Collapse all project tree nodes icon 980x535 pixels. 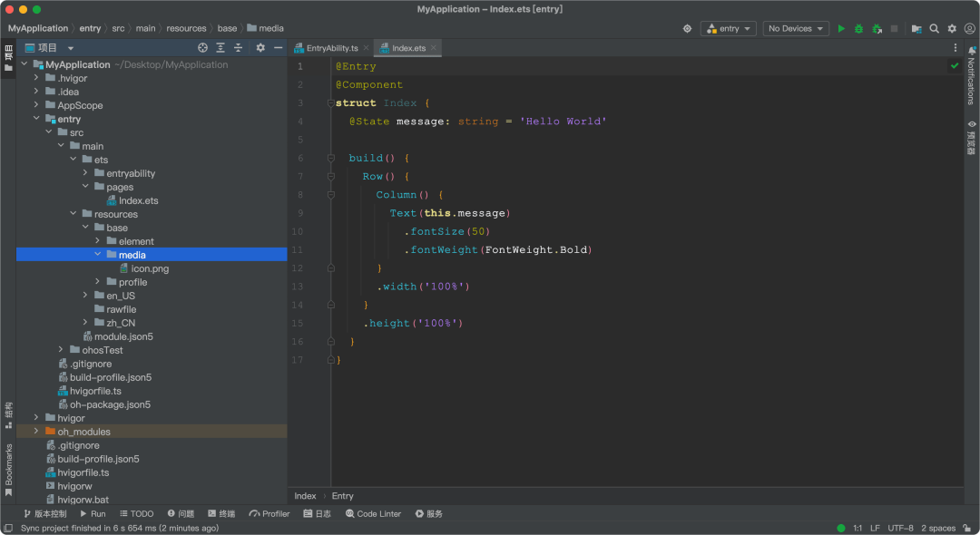[x=239, y=48]
